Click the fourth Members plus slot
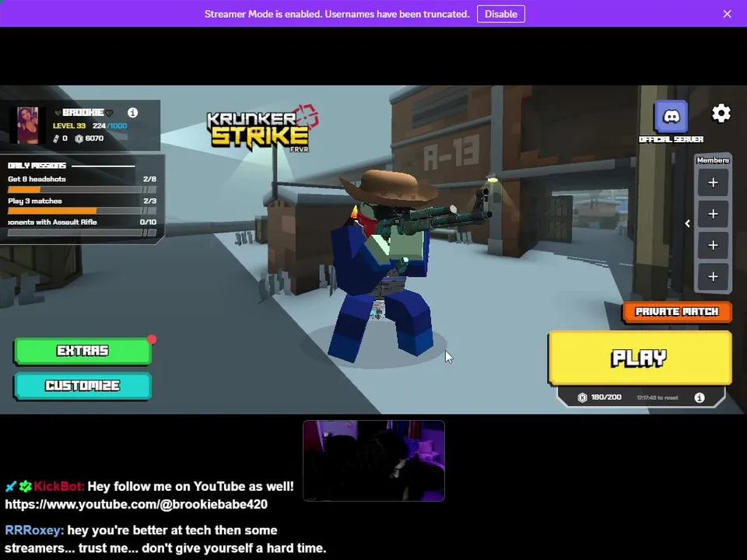 713,277
